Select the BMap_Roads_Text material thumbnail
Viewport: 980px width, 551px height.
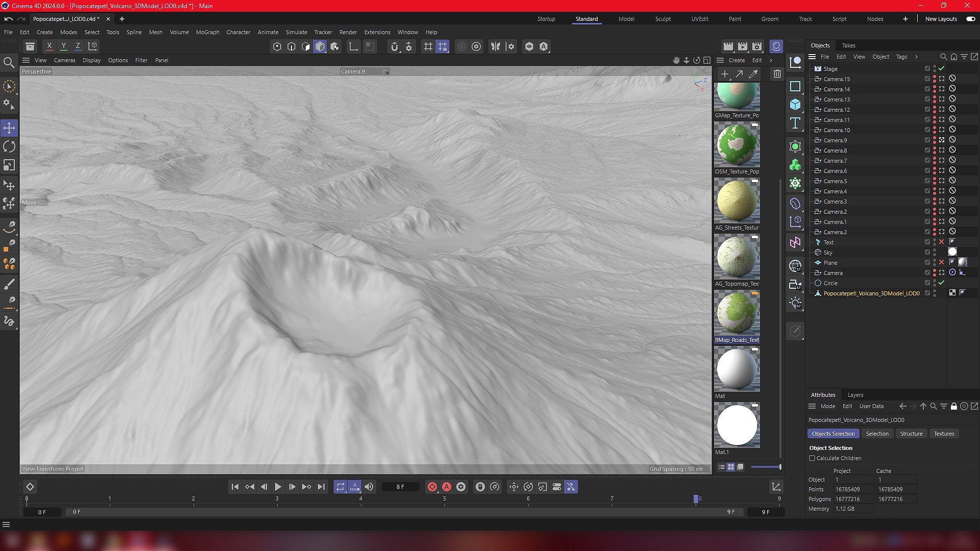click(737, 312)
